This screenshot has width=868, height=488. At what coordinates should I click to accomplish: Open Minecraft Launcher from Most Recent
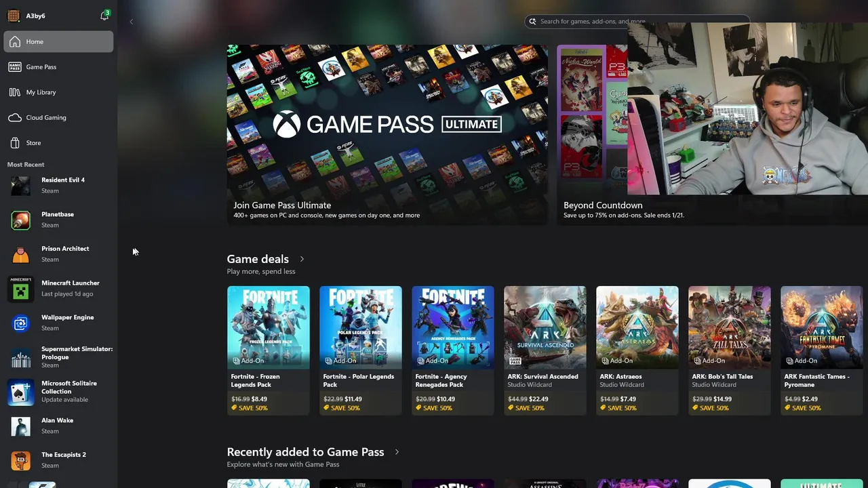[58, 288]
